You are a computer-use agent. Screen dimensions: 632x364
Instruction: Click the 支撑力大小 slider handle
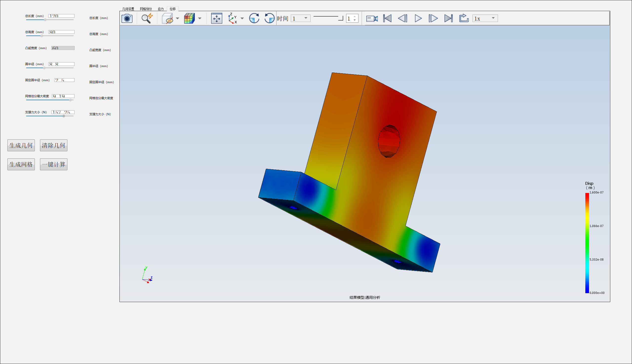tap(64, 116)
